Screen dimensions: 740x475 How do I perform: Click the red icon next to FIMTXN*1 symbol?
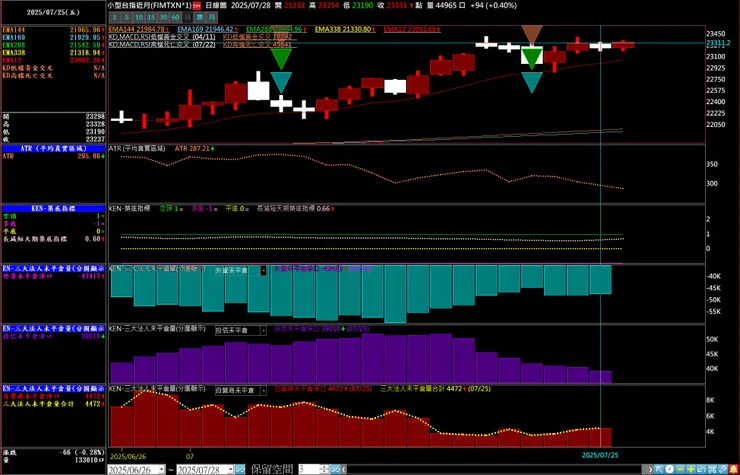pyautogui.click(x=196, y=6)
